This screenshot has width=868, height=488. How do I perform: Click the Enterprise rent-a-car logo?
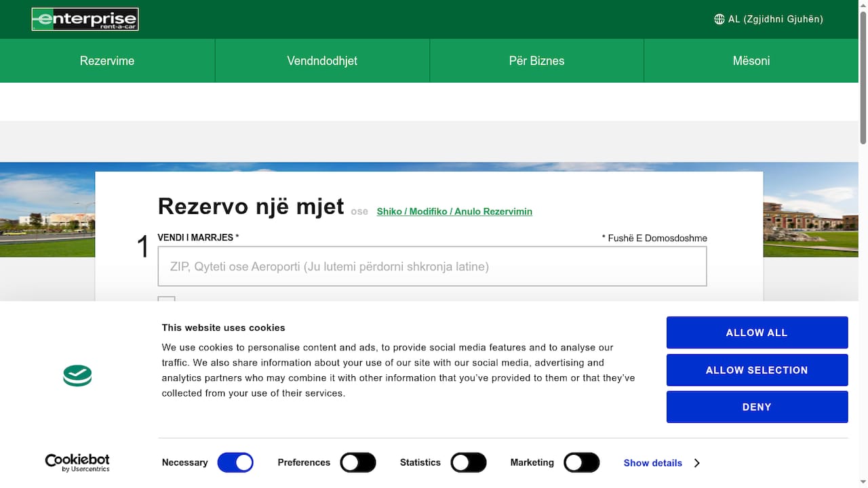pos(84,19)
